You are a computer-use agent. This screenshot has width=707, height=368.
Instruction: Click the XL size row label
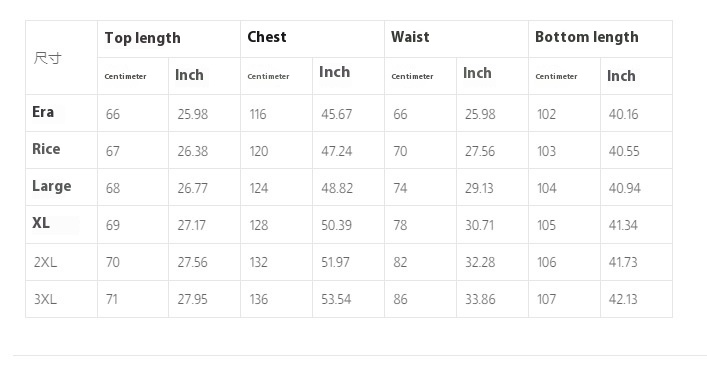[41, 223]
